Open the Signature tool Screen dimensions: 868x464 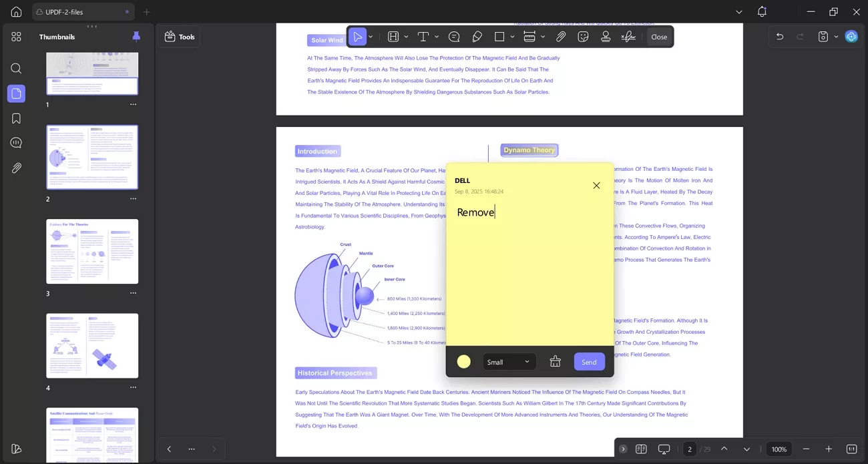pyautogui.click(x=628, y=36)
